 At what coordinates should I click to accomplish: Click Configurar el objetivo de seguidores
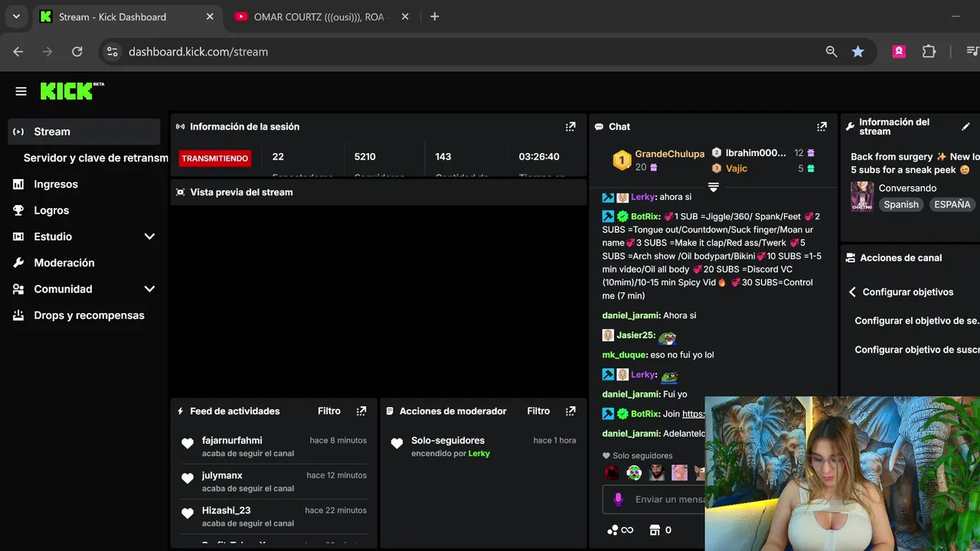pyautogui.click(x=916, y=321)
